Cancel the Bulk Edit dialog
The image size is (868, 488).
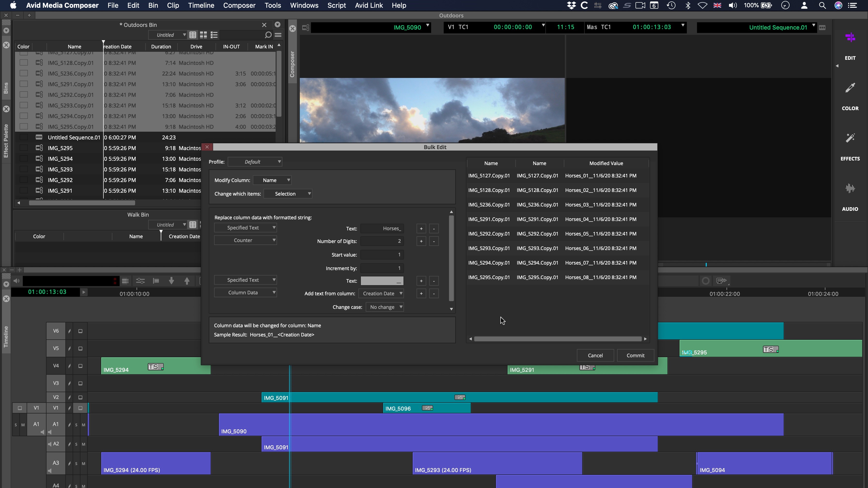[595, 355]
